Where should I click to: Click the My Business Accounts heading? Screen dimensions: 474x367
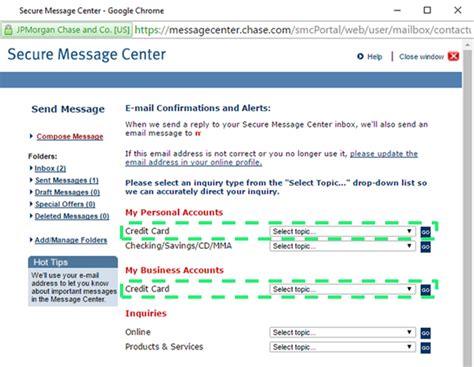[x=174, y=270]
